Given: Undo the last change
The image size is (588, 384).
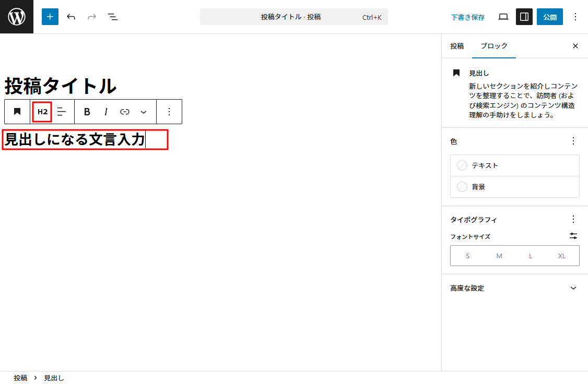Looking at the screenshot, I should tap(71, 17).
